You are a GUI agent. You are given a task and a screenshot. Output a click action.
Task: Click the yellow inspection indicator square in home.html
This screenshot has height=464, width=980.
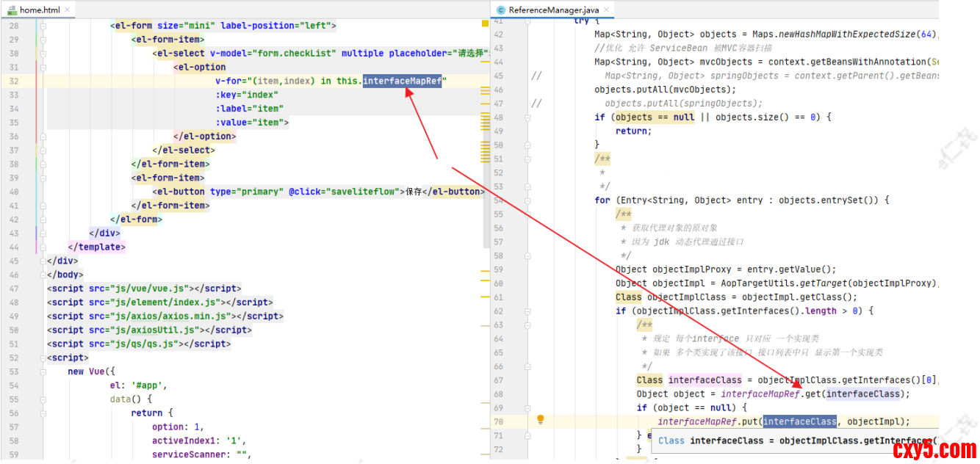pos(485,24)
